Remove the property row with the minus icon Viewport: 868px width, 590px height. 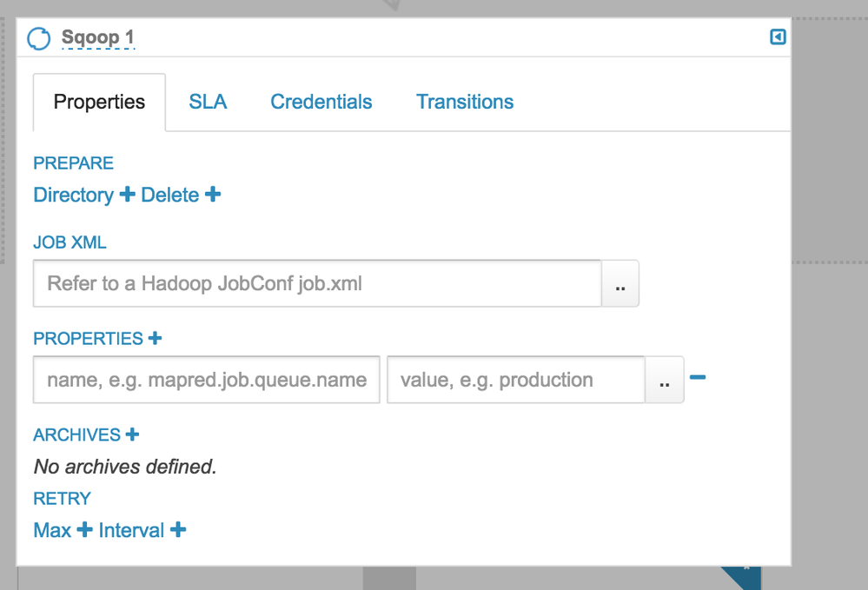[x=697, y=377]
